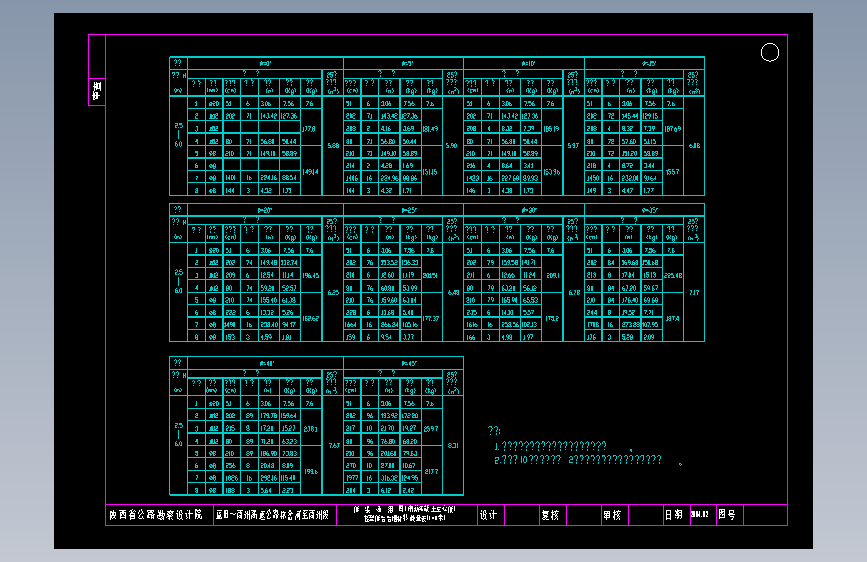Click the white circle in the drawing corner
Viewport: 867px width, 562px height.
[770, 53]
